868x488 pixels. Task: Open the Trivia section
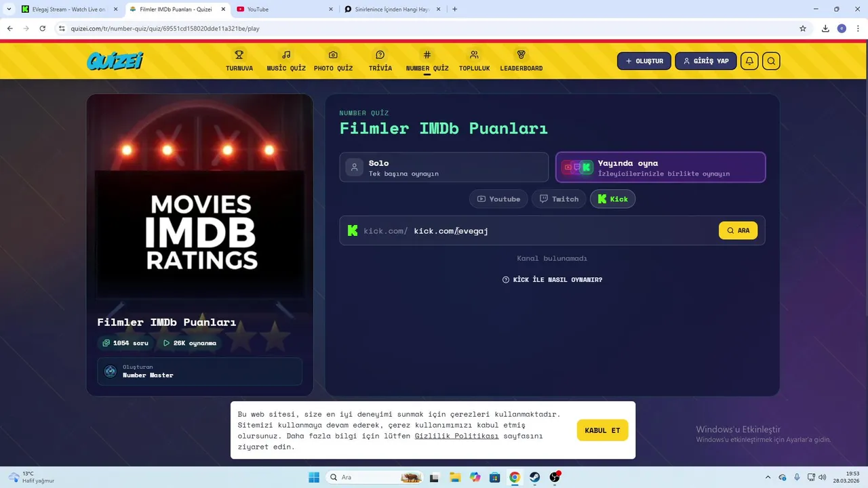click(x=380, y=60)
